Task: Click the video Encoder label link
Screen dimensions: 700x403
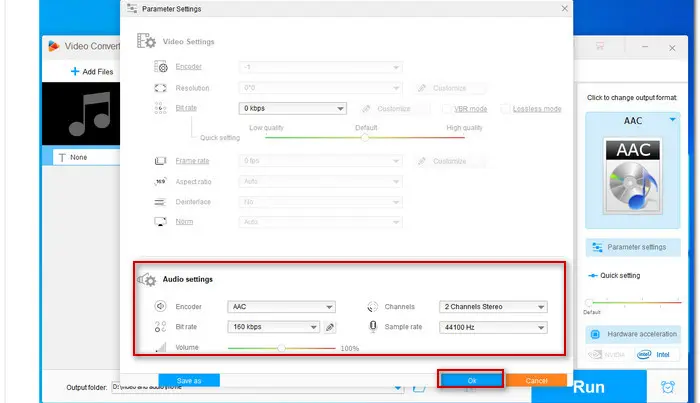Action: tap(188, 66)
